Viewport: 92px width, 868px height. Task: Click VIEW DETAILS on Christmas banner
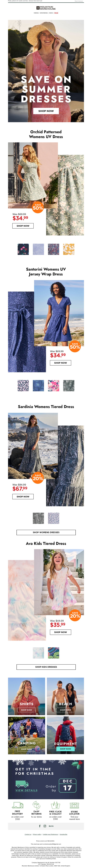pos(27,790)
